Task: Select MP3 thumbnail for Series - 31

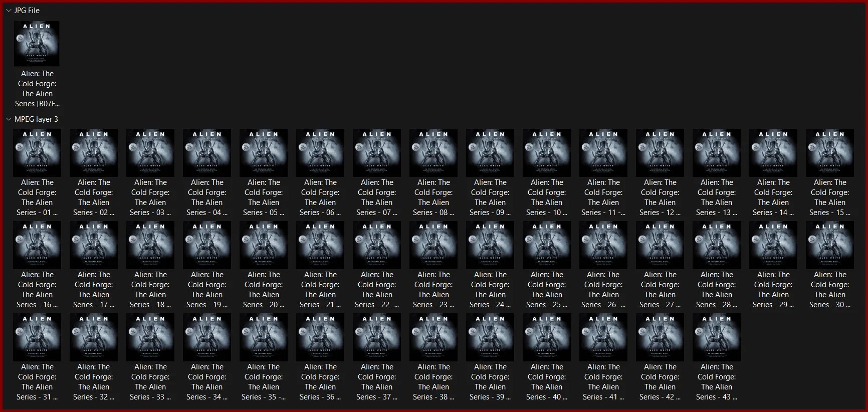Action: pyautogui.click(x=37, y=337)
